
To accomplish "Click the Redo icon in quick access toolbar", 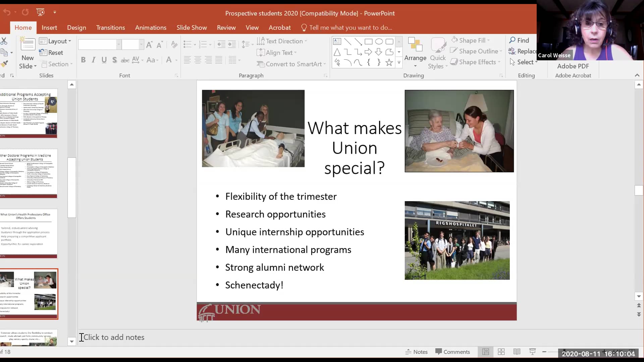I will coord(25,12).
